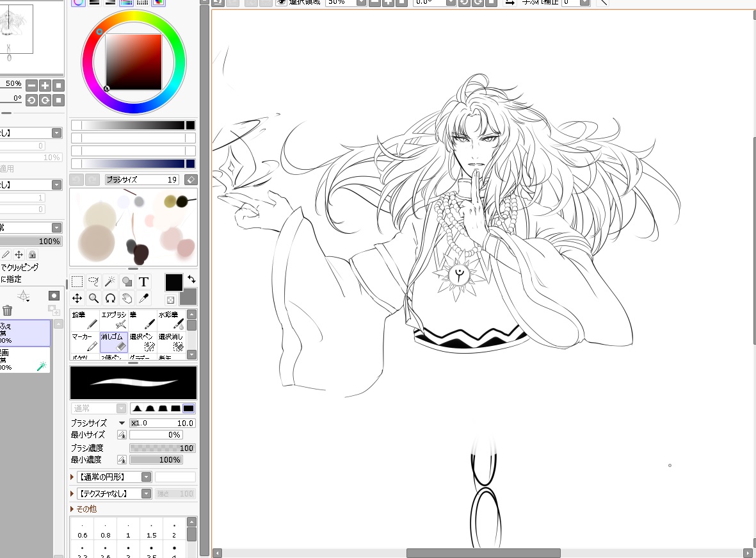756x558 pixels.
Task: Delete the layer with trash icon
Action: click(7, 310)
